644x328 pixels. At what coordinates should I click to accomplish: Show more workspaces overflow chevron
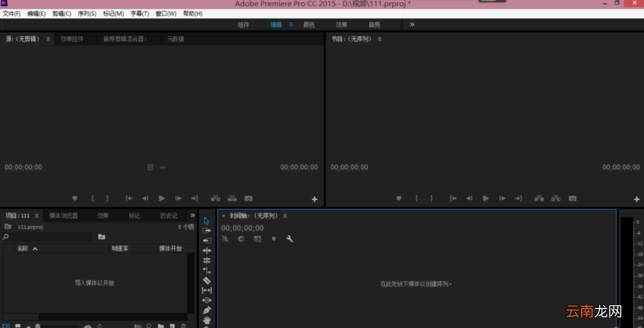[x=412, y=24]
